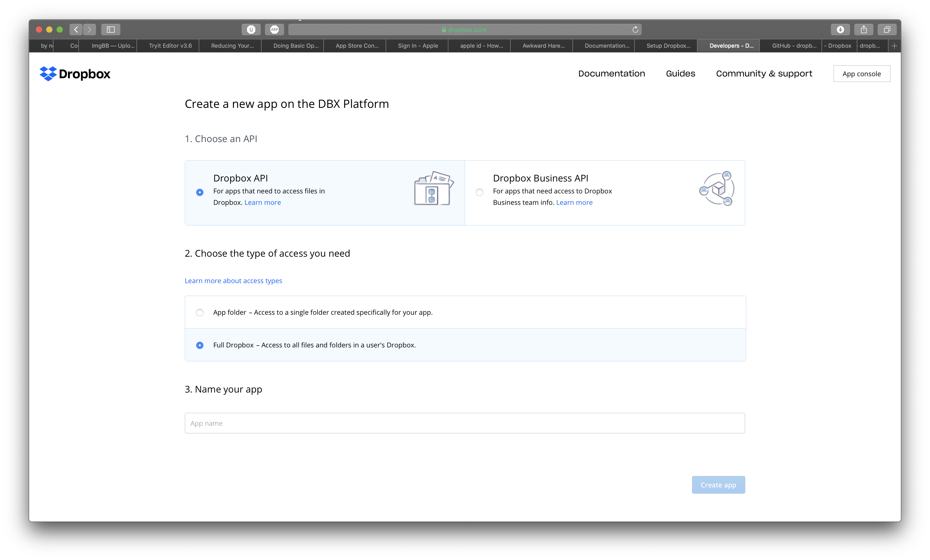Open the apple id - How... tab
This screenshot has width=930, height=560.
480,46
